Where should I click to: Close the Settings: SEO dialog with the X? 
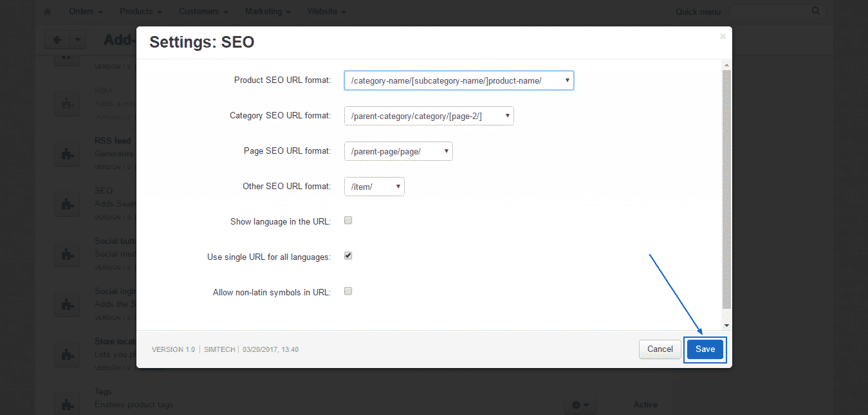(x=722, y=36)
